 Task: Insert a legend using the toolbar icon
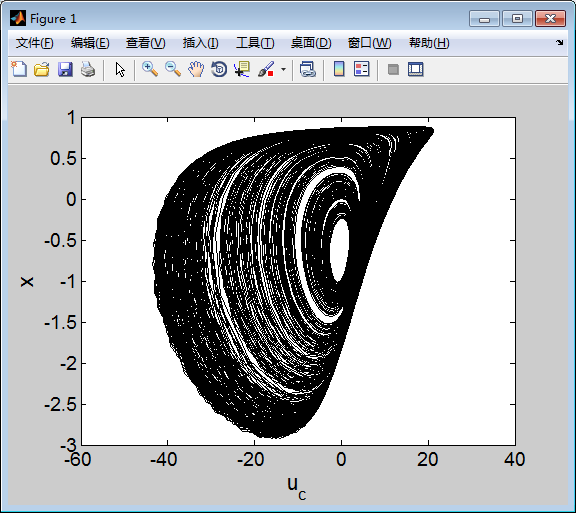[362, 69]
